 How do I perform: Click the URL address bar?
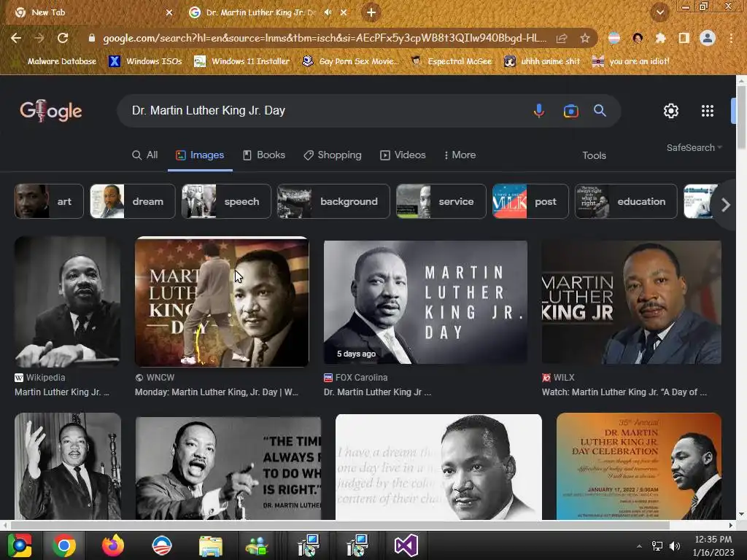click(324, 38)
